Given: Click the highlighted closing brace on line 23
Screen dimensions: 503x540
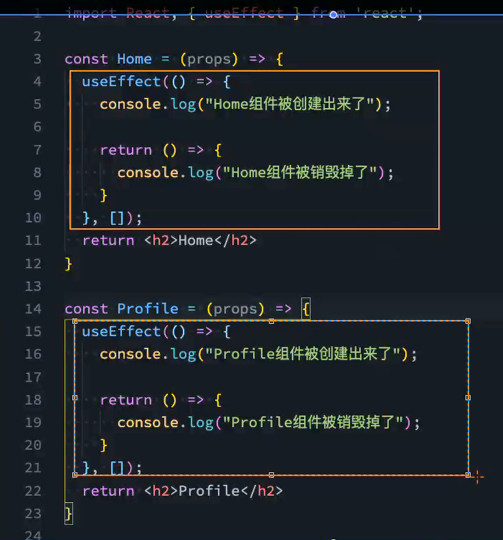Looking at the screenshot, I should coord(69,514).
